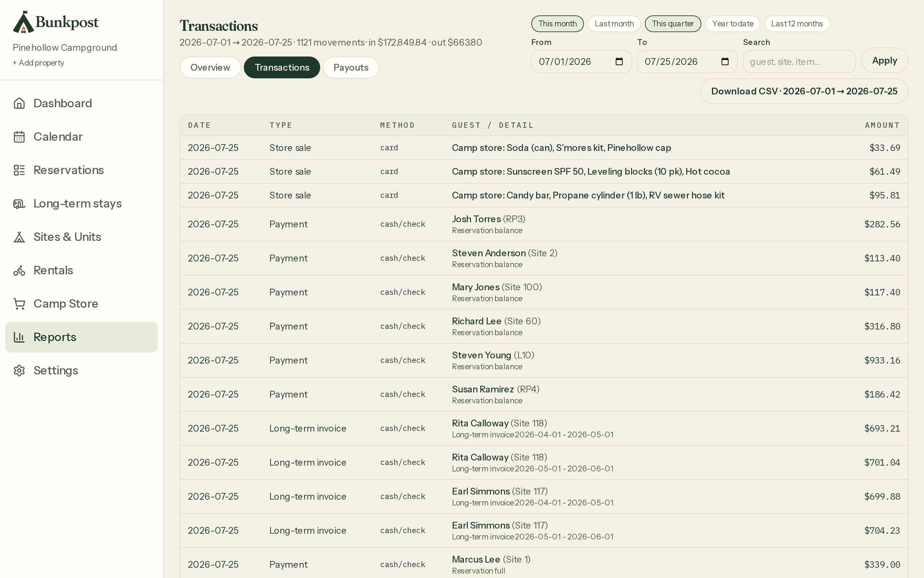The height and width of the screenshot is (578, 924).
Task: Open the Steven Young guest link
Action: click(482, 355)
